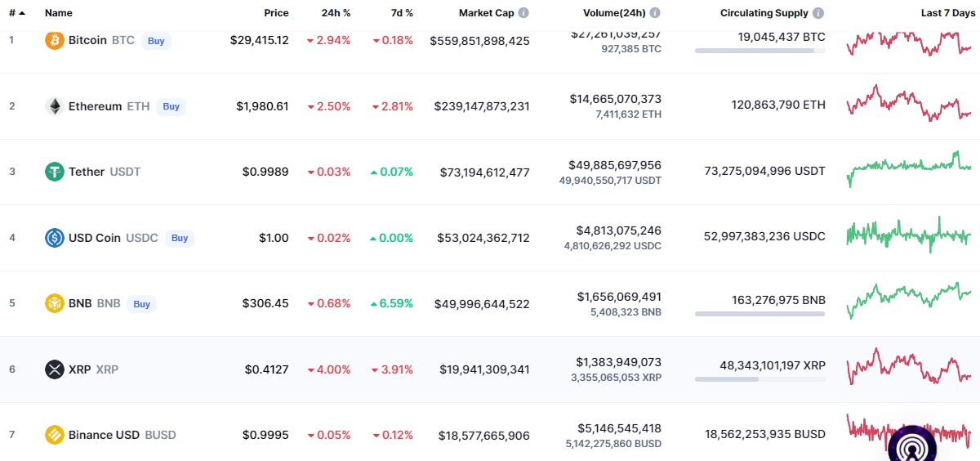Click BNB 7d change 6.59%

coord(392,303)
